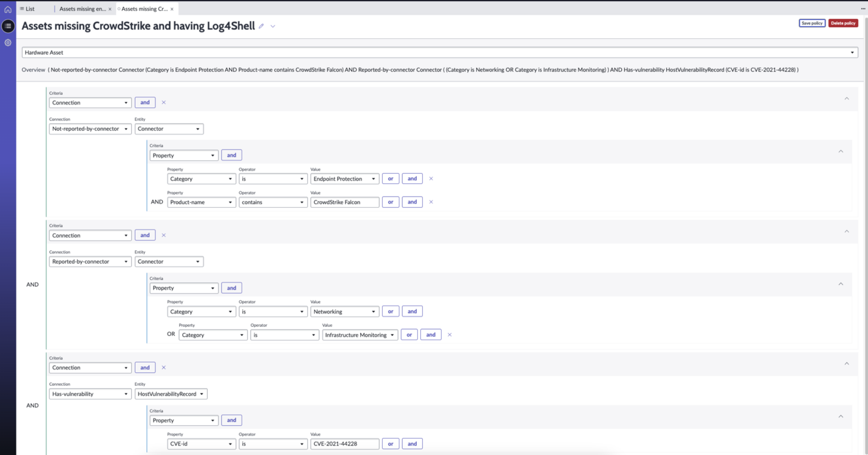The height and width of the screenshot is (455, 868).
Task: Click 'or' on the Endpoint Protection row
Action: click(391, 179)
